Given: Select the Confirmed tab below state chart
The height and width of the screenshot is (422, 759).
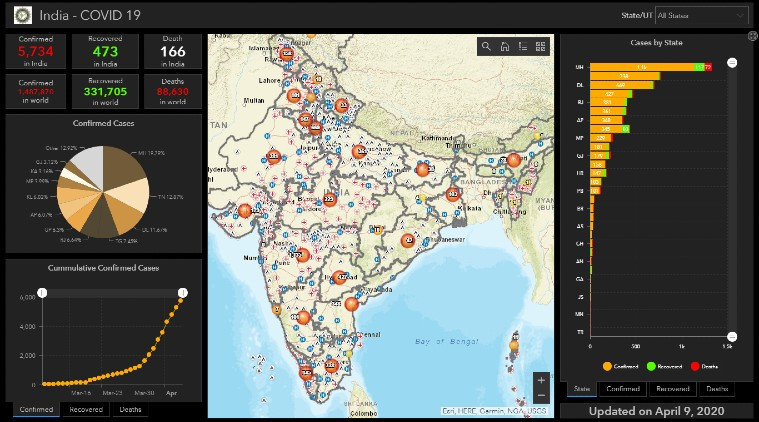Looking at the screenshot, I should click(x=623, y=389).
